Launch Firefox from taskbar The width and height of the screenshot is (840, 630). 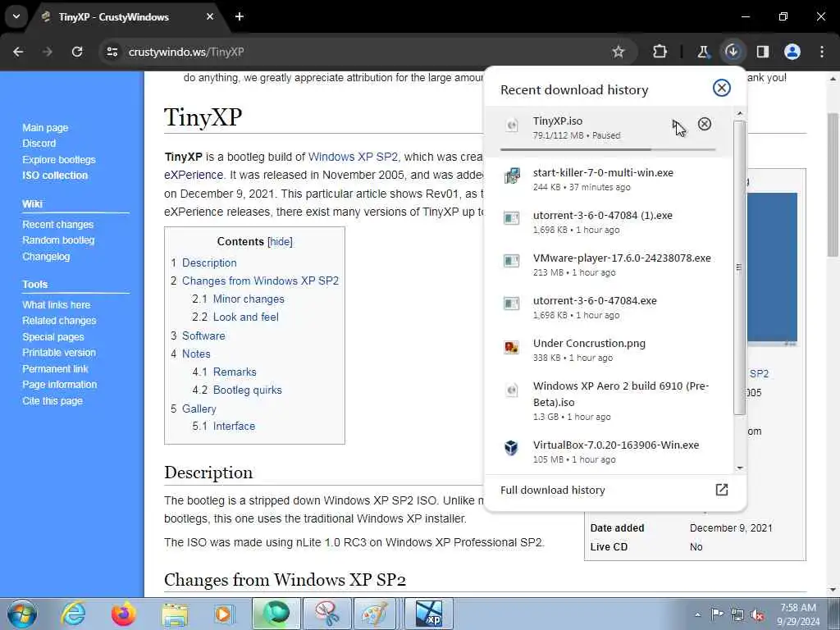[123, 614]
